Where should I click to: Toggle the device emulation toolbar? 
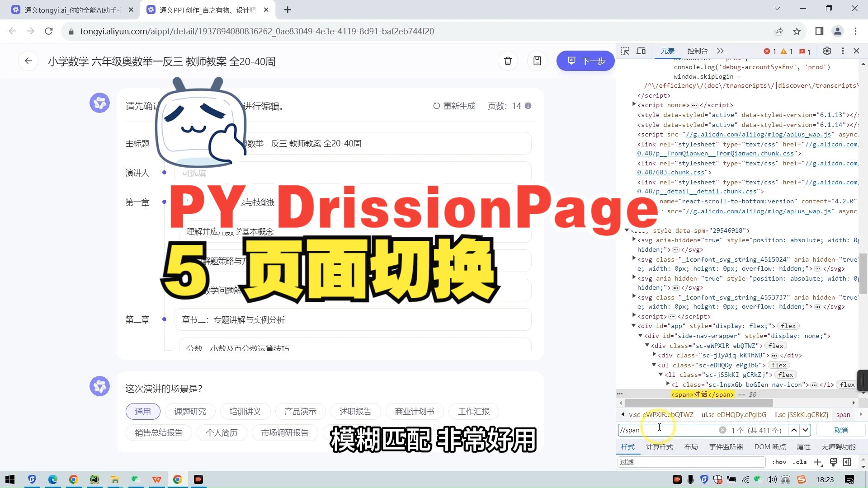click(641, 51)
